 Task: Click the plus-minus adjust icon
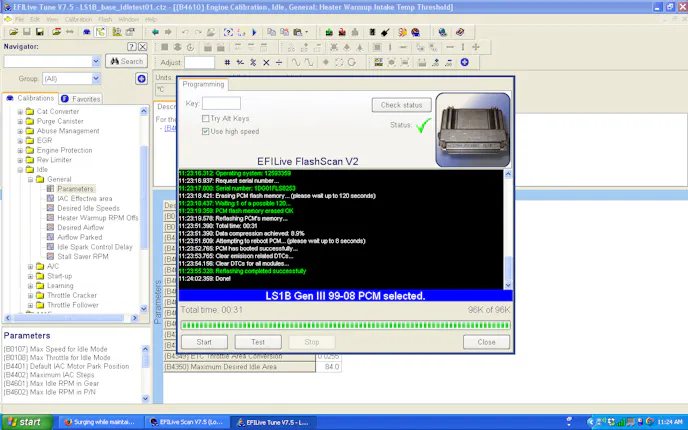click(240, 62)
